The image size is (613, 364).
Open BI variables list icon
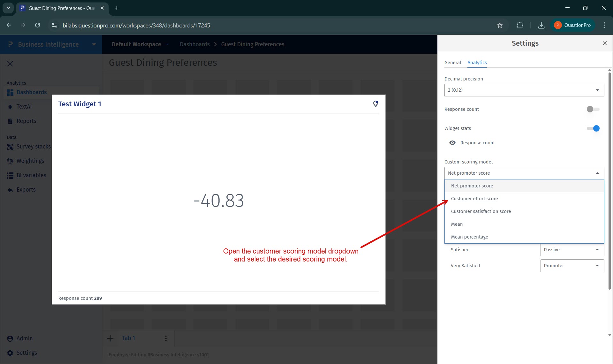point(10,175)
